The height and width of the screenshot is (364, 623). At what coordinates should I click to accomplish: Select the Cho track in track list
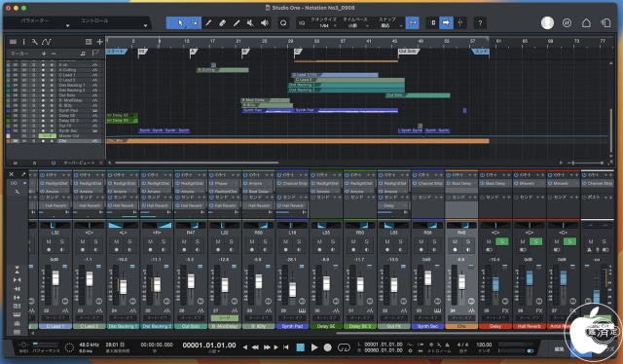[55, 141]
